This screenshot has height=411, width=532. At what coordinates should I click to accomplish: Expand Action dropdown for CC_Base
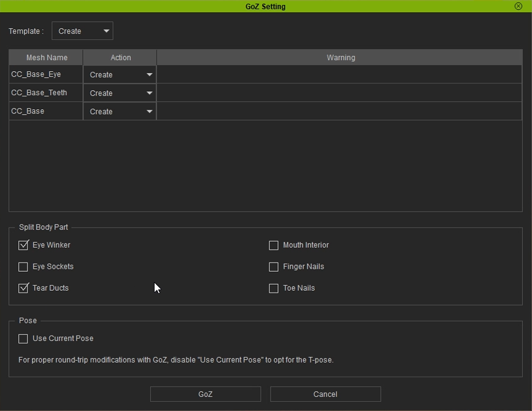(120, 112)
